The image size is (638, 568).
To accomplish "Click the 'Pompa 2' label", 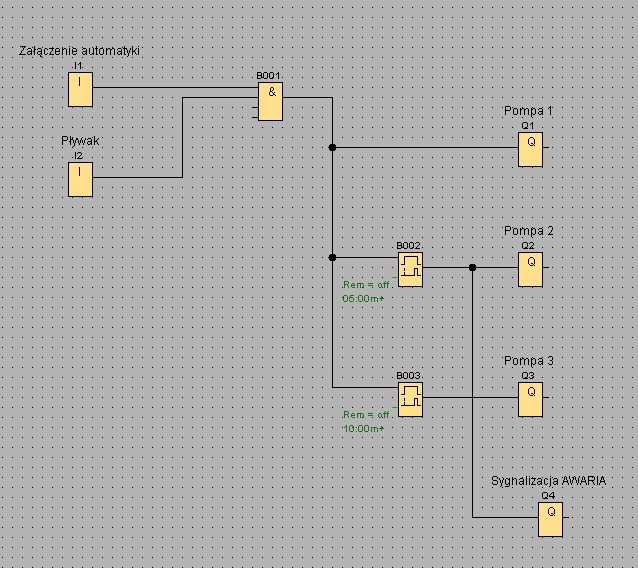I will click(x=529, y=231).
